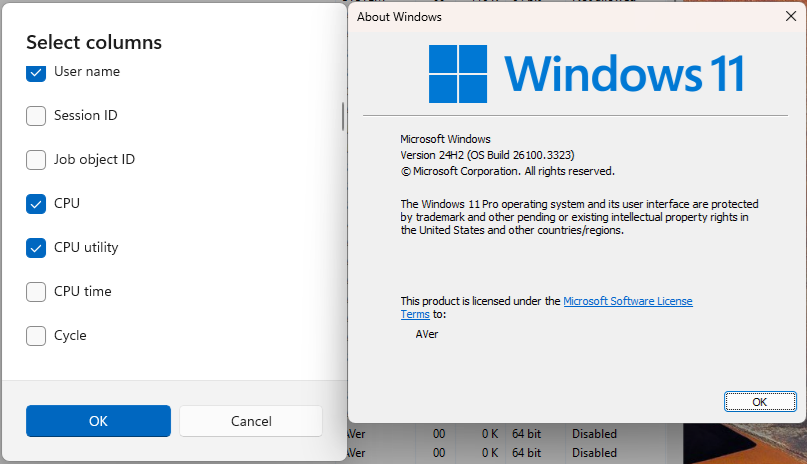Screen dimensions: 807x464
Task: Disable the CPU utility checkbox
Action: click(36, 248)
